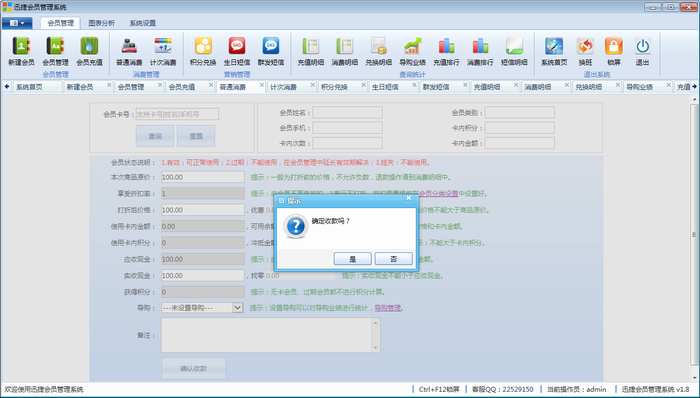Switch to the 系统设置 ribbon tab
700x398 pixels.
(x=143, y=23)
